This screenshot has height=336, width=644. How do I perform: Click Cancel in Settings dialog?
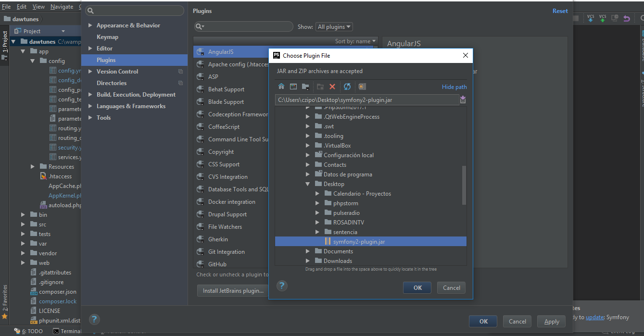(x=518, y=322)
